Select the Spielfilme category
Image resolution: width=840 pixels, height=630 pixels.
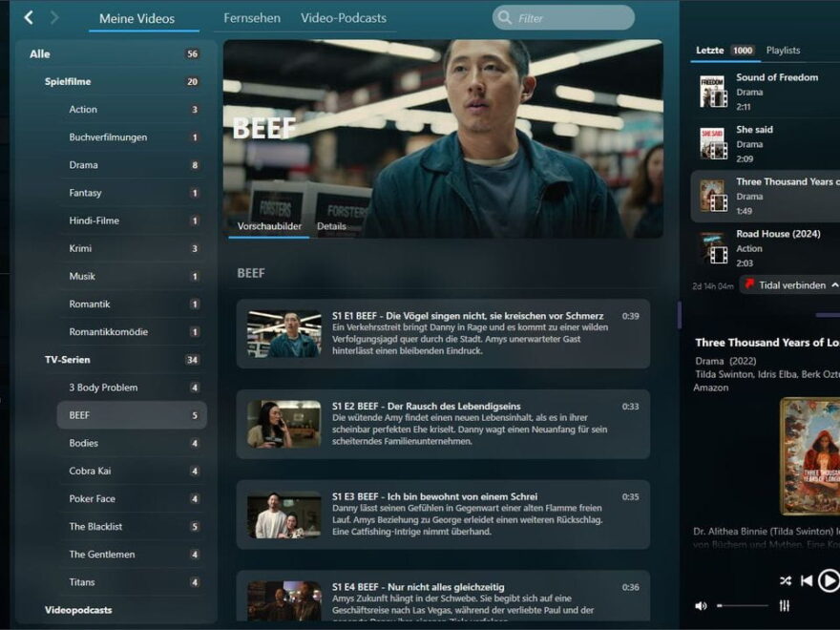pyautogui.click(x=121, y=81)
